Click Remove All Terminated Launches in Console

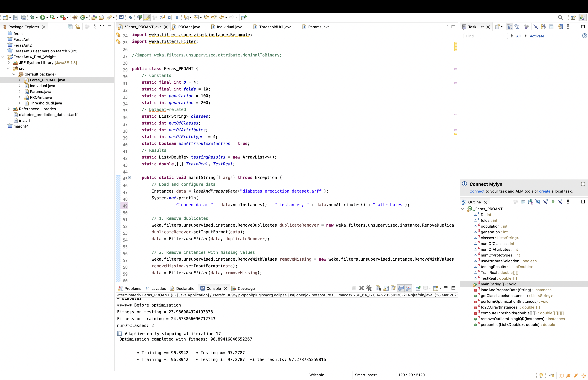(369, 288)
